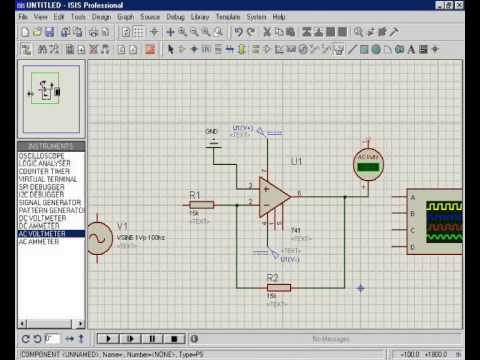Click the Paste from clipboard icon
Image resolution: width=480 pixels, height=360 pixels.
(291, 32)
